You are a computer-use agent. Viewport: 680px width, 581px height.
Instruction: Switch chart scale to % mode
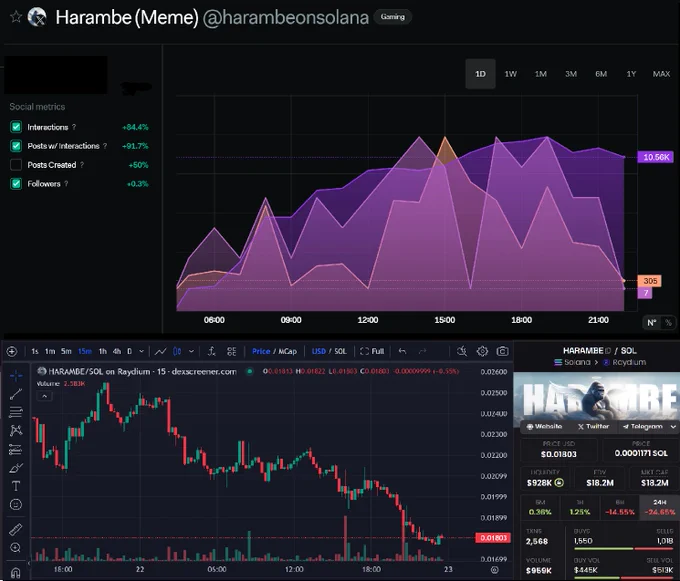[668, 323]
